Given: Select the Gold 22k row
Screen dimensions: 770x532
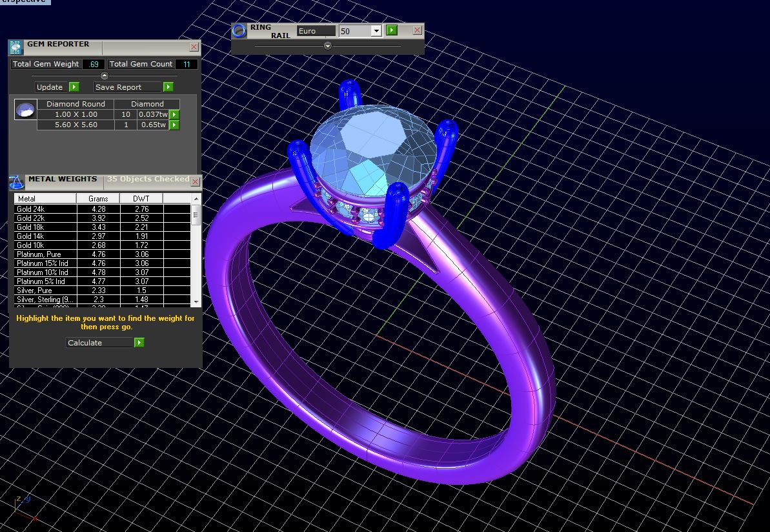Looking at the screenshot, I should 102,218.
